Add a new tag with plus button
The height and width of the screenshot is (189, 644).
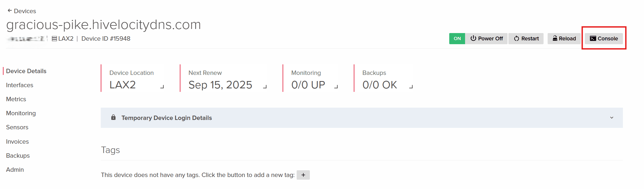click(303, 175)
